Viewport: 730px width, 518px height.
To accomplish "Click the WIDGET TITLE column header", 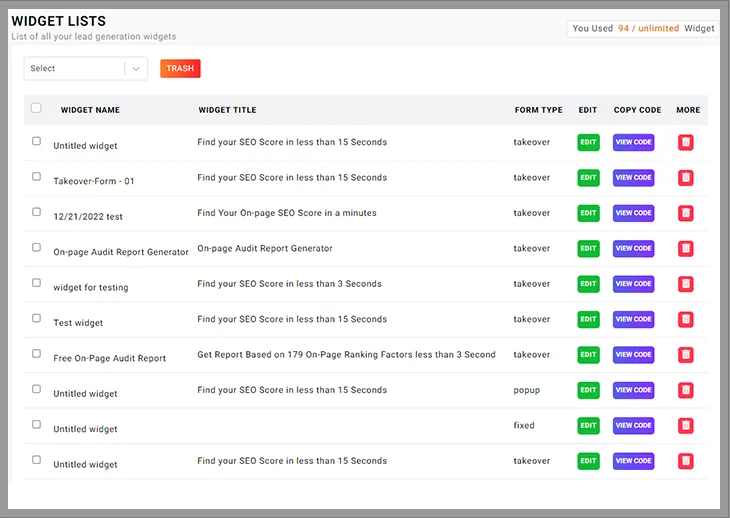I will [x=227, y=110].
